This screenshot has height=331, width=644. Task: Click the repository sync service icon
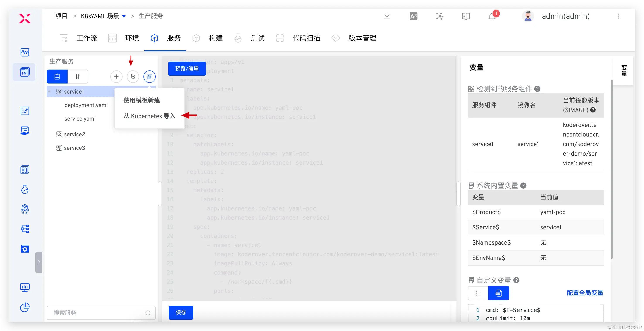coord(133,77)
